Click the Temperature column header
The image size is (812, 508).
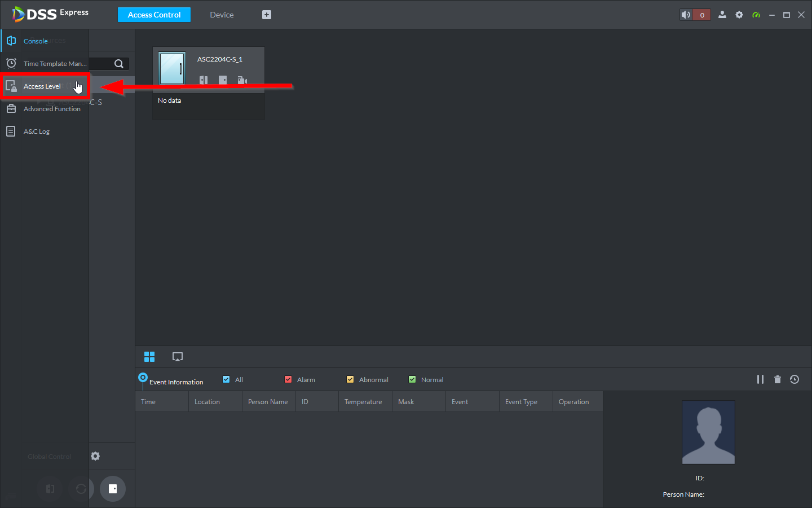pos(365,402)
